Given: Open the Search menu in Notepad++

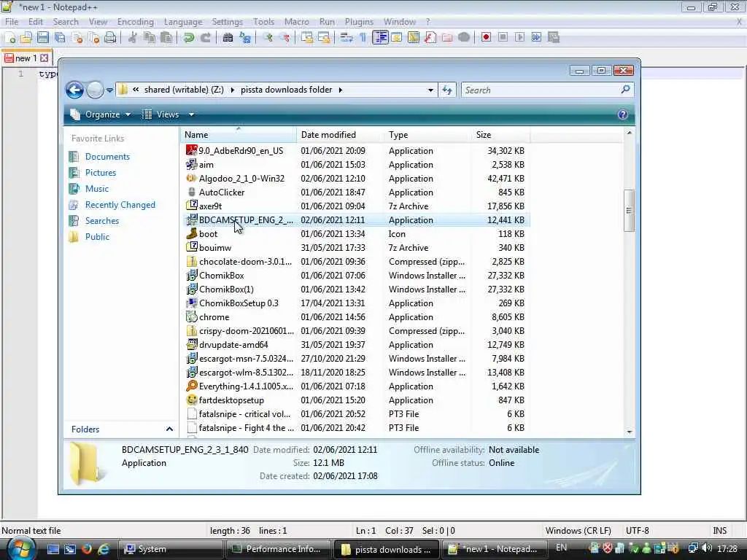Looking at the screenshot, I should (66, 21).
